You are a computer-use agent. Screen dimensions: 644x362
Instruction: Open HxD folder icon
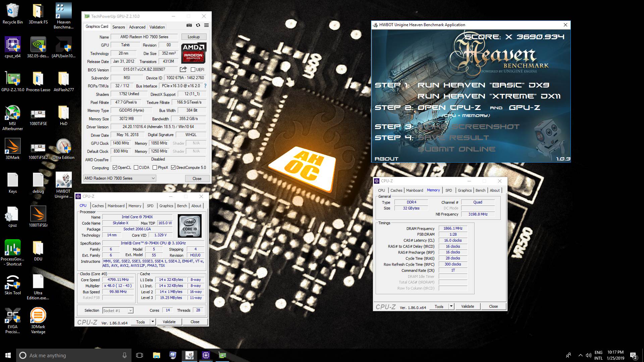pos(63,115)
